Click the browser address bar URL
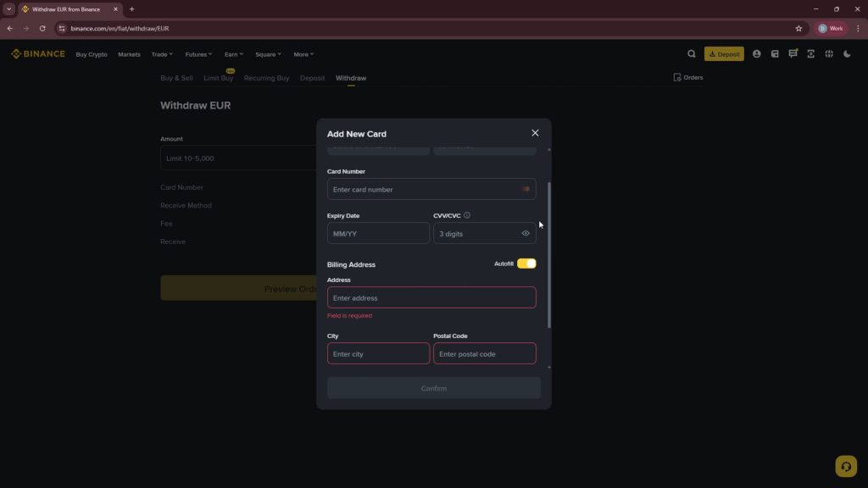 120,28
